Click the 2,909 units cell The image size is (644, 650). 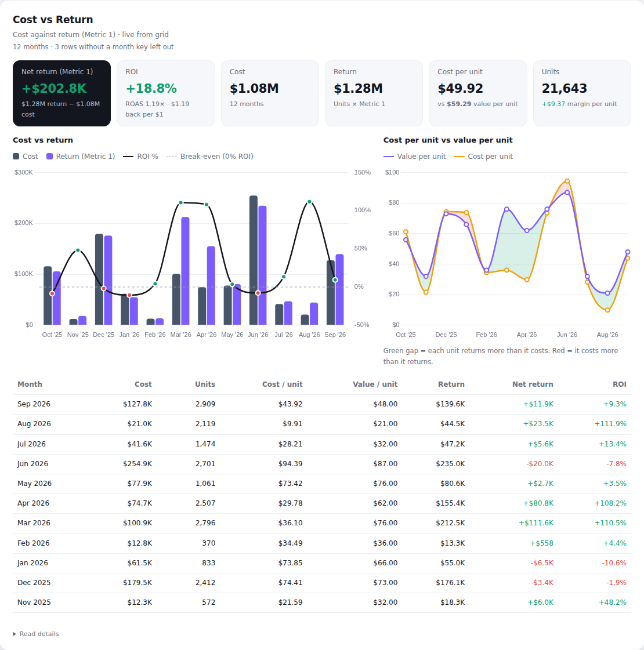click(205, 404)
